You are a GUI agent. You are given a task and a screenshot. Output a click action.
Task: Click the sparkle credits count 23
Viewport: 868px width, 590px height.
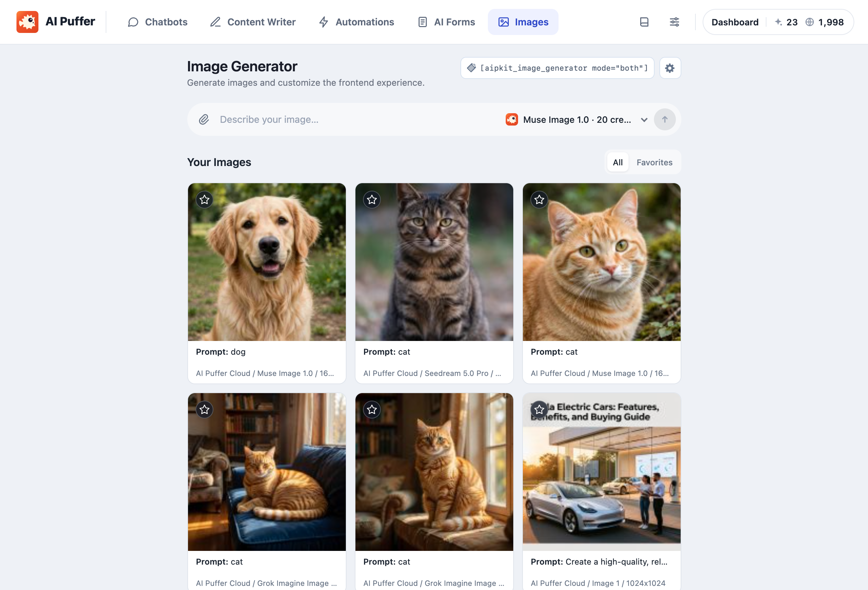coord(786,22)
